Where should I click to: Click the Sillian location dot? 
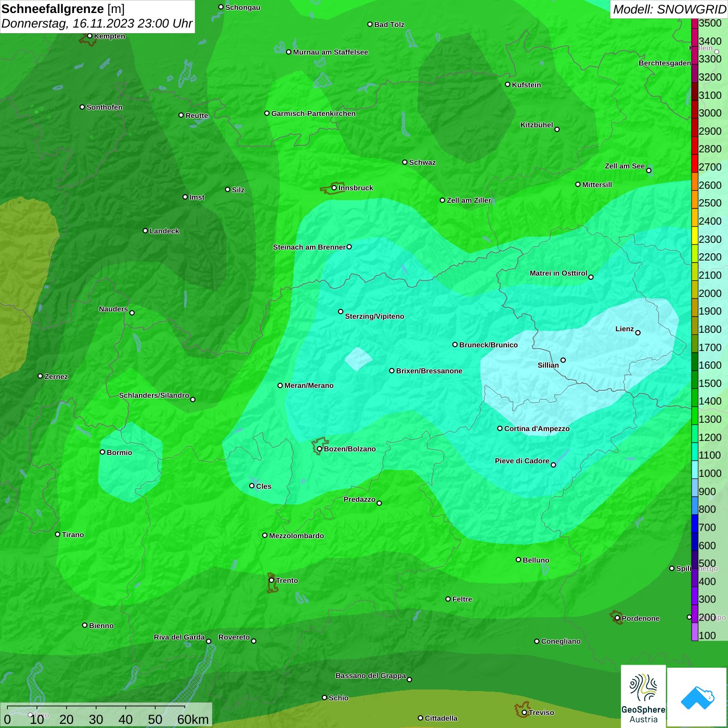pos(563,360)
